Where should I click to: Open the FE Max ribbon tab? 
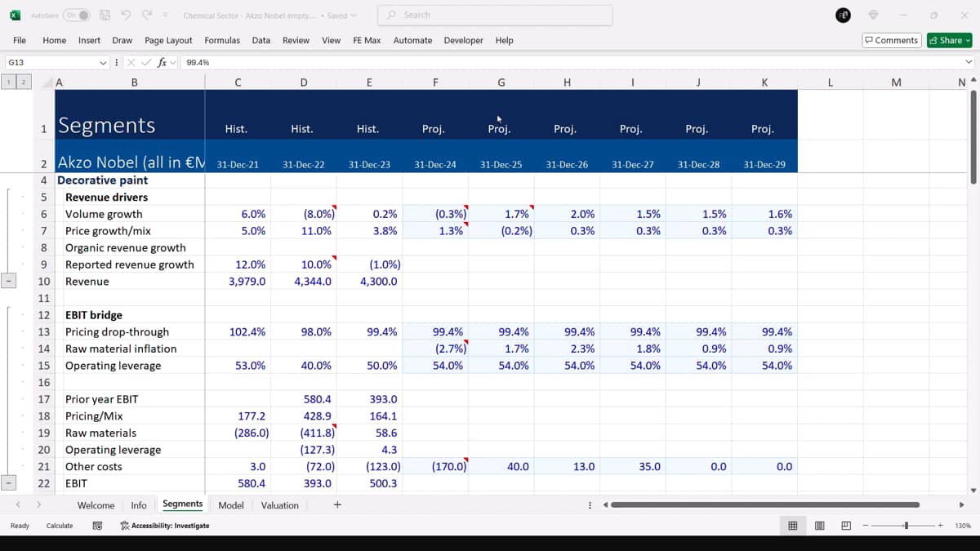[367, 40]
